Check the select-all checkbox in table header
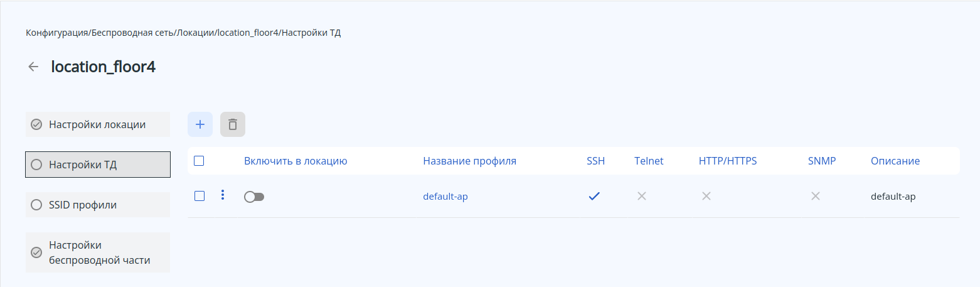The height and width of the screenshot is (287, 980). 199,161
